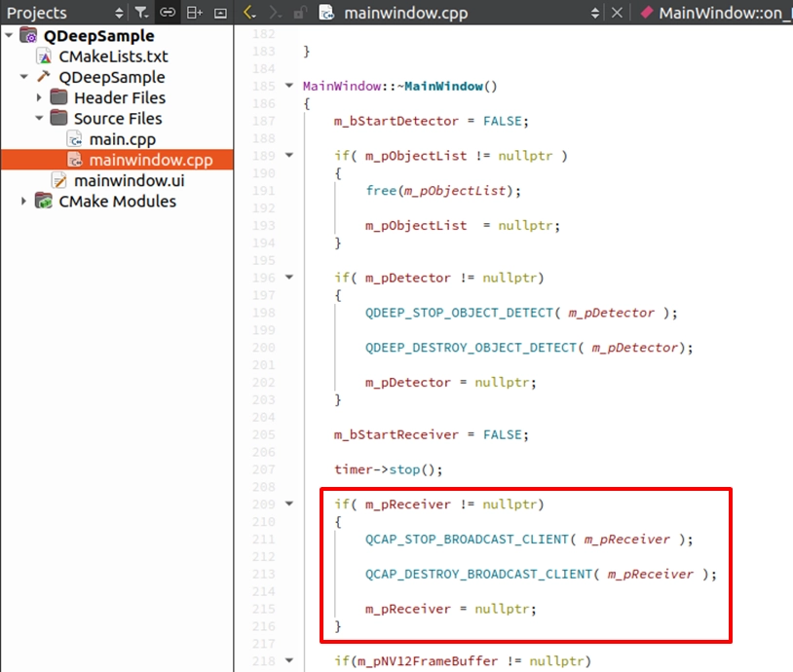Click the main.cpp file icon
Viewport: 793px width, 672px height.
(x=75, y=139)
